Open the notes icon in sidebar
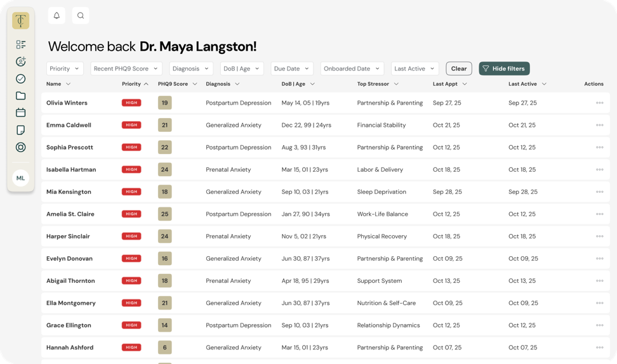This screenshot has width=617, height=364. (21, 130)
